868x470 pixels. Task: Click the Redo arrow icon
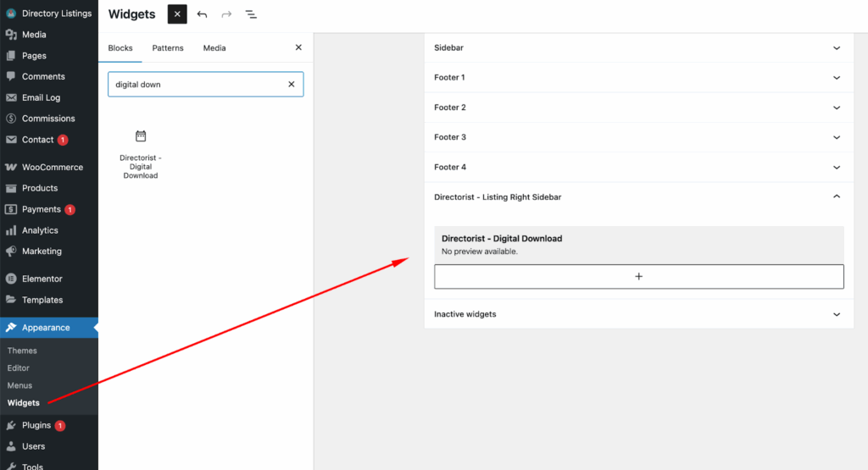point(226,14)
